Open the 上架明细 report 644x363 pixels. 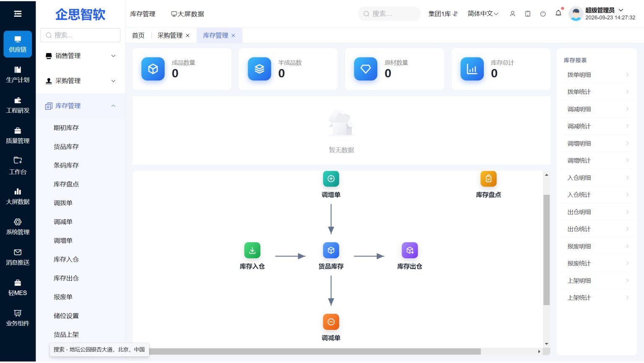[597, 281]
